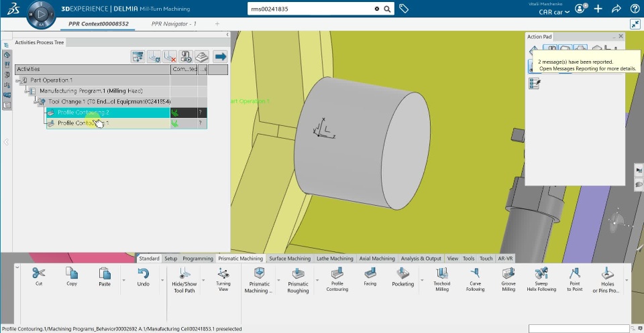Click the Action Pad checklist lightning icon

pos(535,84)
